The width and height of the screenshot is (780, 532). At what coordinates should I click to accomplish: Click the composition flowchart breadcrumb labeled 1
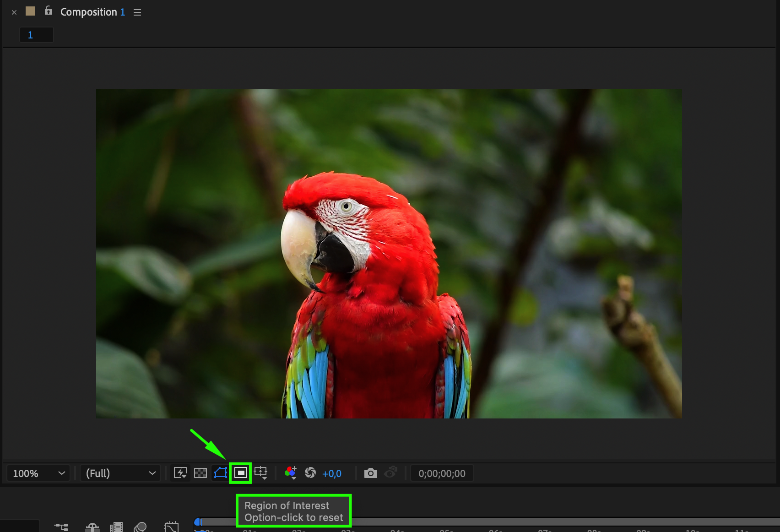click(x=36, y=35)
